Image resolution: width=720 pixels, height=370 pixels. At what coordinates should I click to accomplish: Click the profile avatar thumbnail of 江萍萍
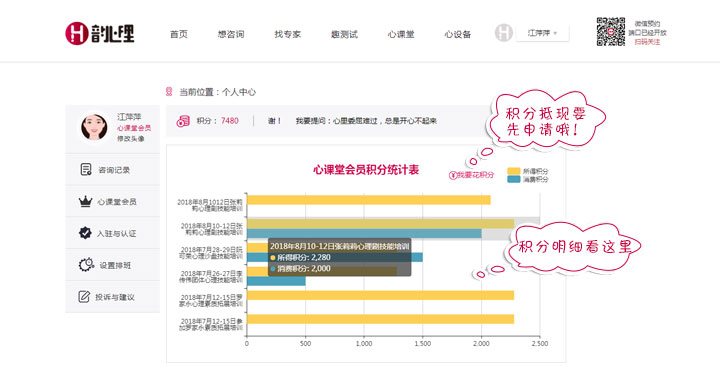(94, 127)
